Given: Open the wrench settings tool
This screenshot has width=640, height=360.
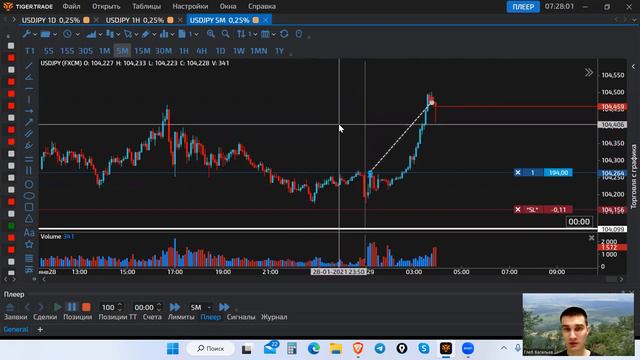Looking at the screenshot, I should (27, 34).
